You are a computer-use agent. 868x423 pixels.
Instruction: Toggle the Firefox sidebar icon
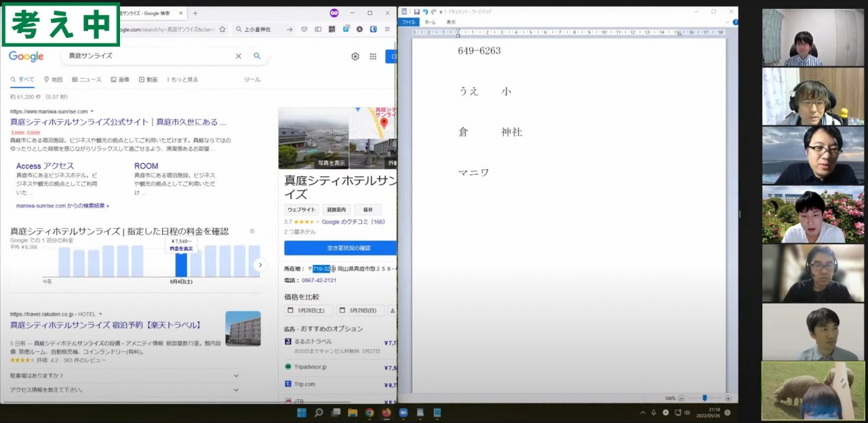point(318,29)
